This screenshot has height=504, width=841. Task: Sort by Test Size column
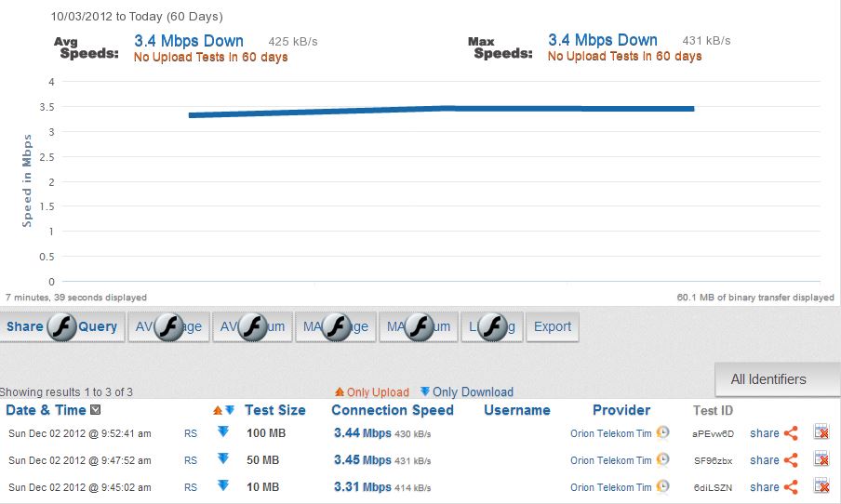275,410
